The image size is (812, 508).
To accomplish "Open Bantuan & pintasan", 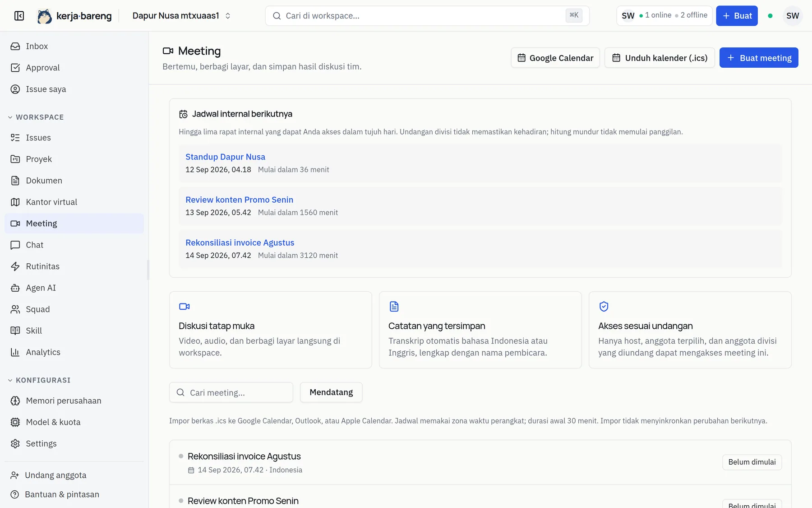I will tap(74, 494).
